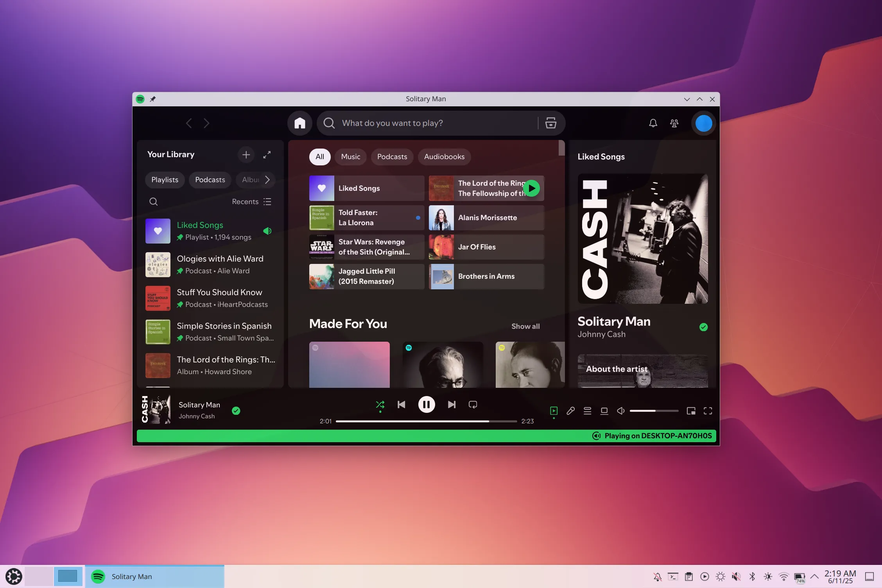Enable shuffle playback
This screenshot has height=588, width=882.
(380, 405)
